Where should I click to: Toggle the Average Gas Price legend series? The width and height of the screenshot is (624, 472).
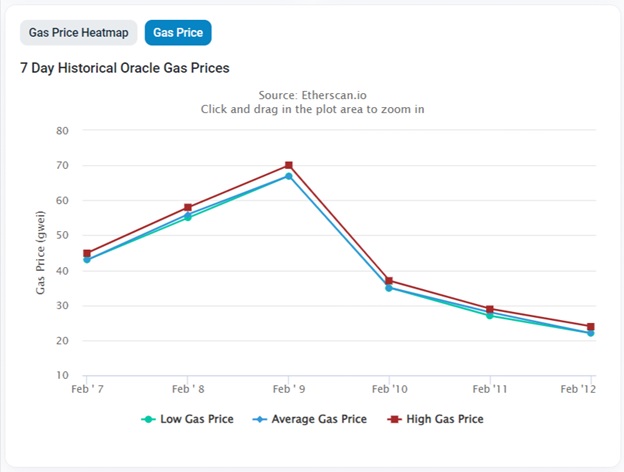(310, 419)
